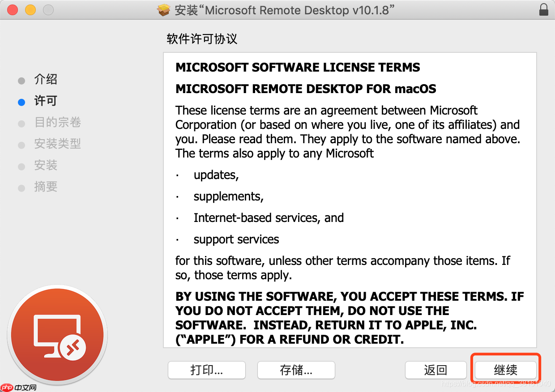Click the gray dot next to 介绍
This screenshot has height=392, width=555.
click(x=21, y=81)
